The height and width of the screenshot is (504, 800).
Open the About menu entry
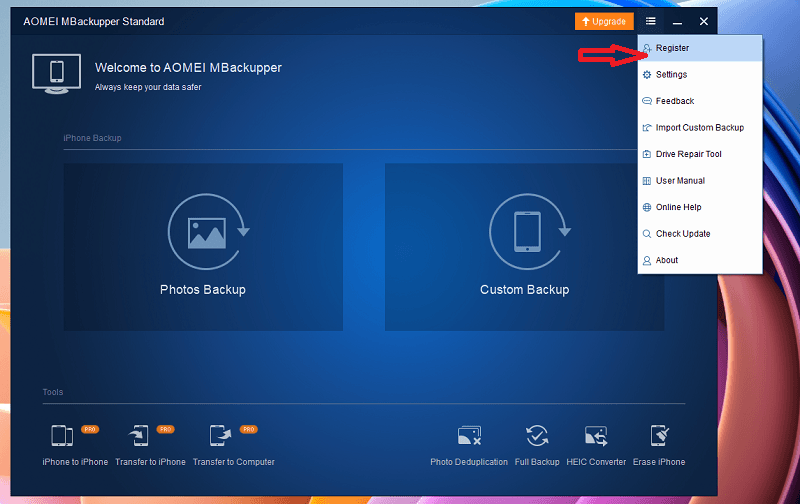[667, 260]
